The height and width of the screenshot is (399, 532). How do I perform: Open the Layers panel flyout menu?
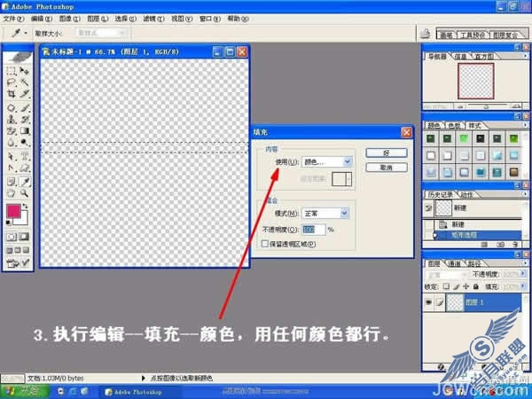pos(525,263)
